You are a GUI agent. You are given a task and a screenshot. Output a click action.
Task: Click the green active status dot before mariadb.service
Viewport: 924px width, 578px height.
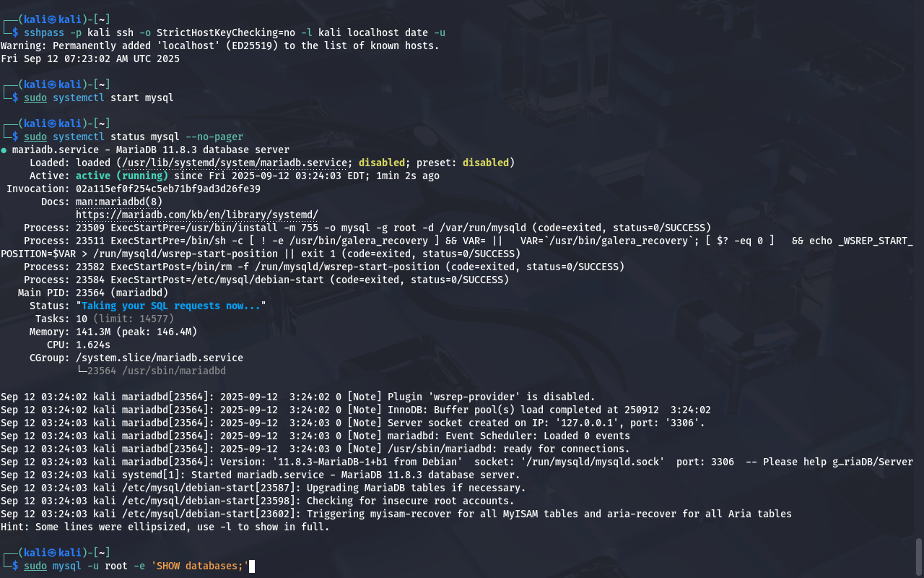click(x=4, y=150)
